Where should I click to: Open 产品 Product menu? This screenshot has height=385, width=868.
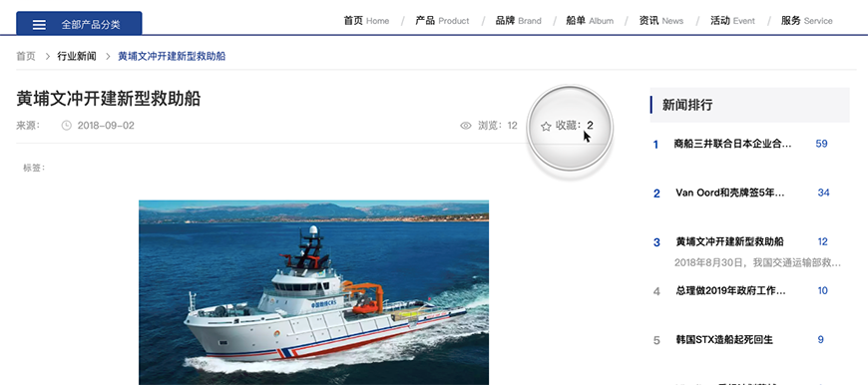pyautogui.click(x=442, y=21)
